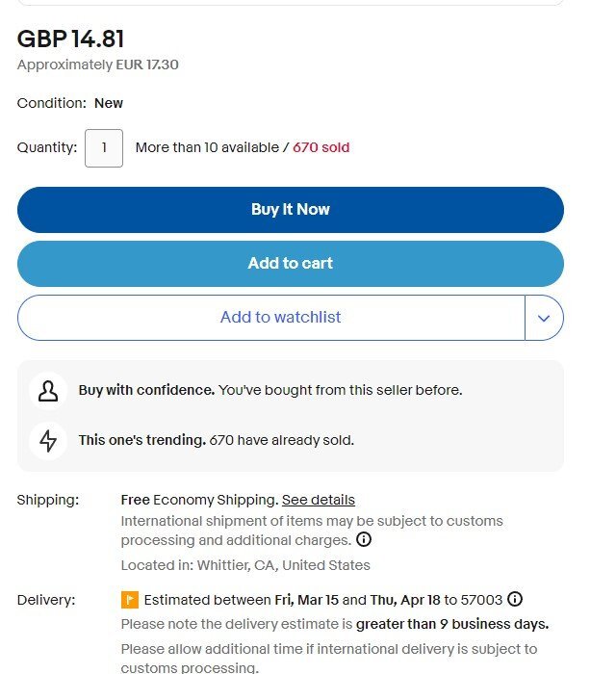The width and height of the screenshot is (616, 674).
Task: Click the 670 sold red text
Action: click(x=321, y=147)
